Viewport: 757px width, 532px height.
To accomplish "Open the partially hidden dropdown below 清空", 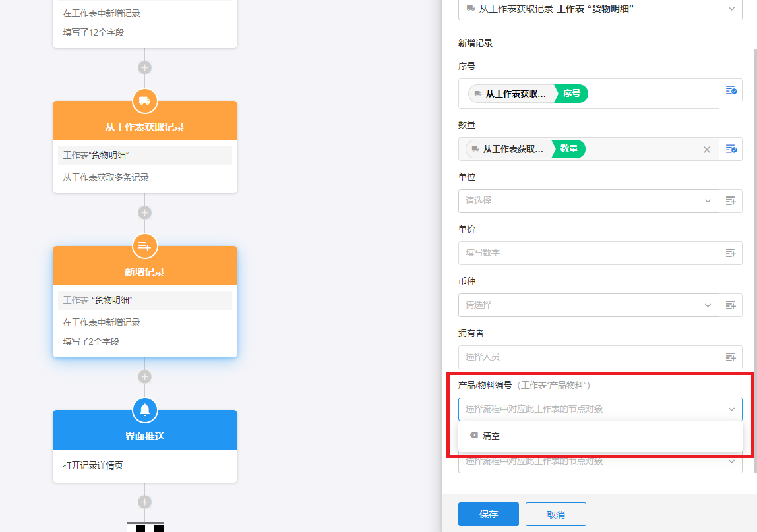I will [600, 463].
